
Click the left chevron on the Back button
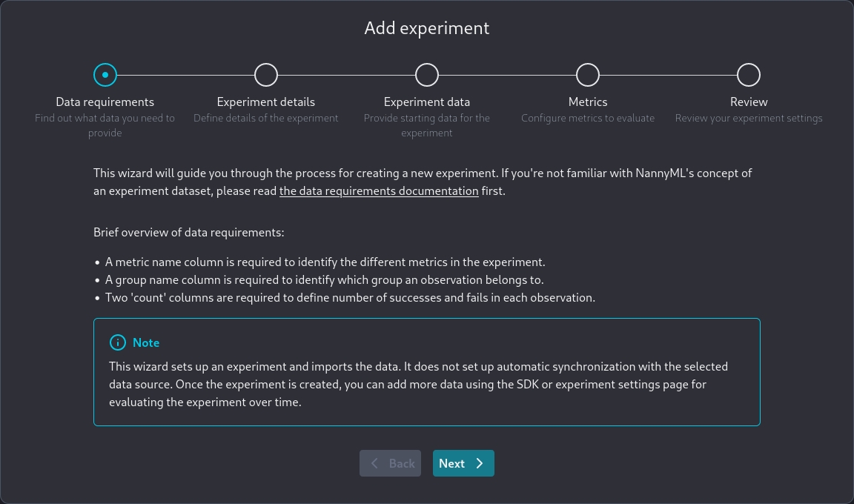[x=375, y=463]
